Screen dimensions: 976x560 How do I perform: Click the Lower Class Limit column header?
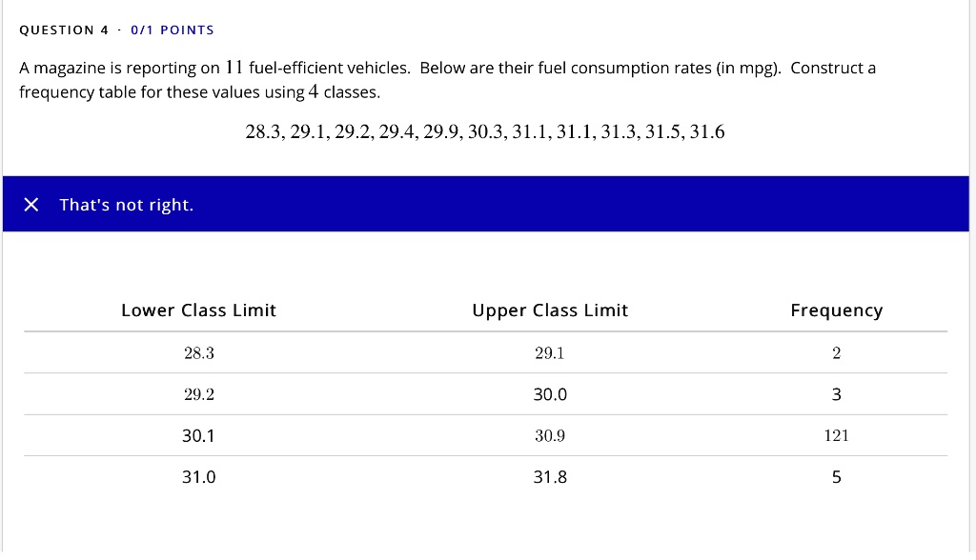(x=198, y=310)
